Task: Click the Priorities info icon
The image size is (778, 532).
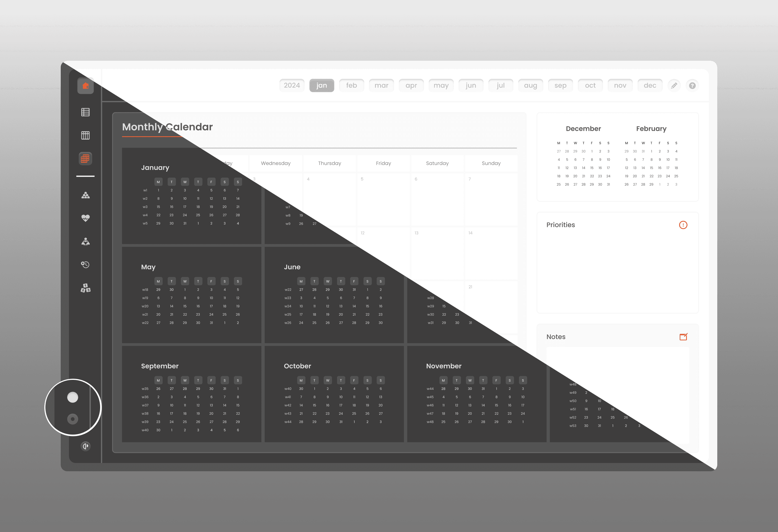Action: 683,225
